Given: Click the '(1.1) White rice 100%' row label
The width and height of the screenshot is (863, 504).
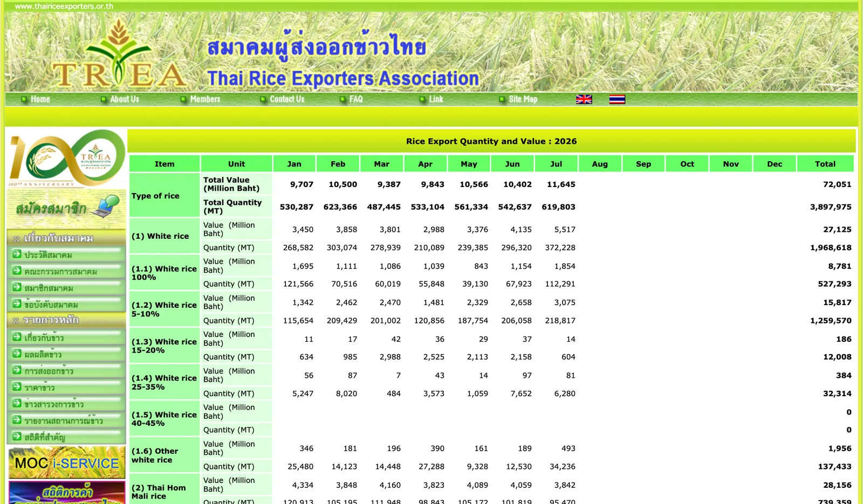Looking at the screenshot, I should pos(164,273).
